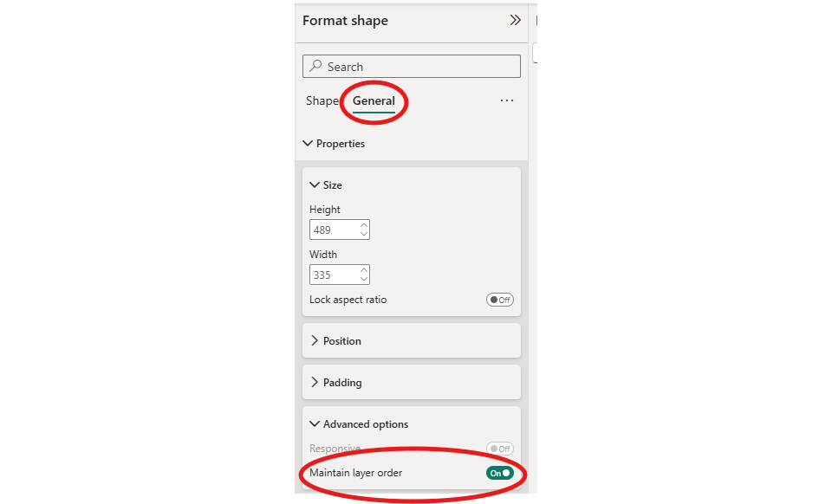Decrease Width with the down arrow
Viewport: 832px width, 504px height.
click(x=364, y=280)
